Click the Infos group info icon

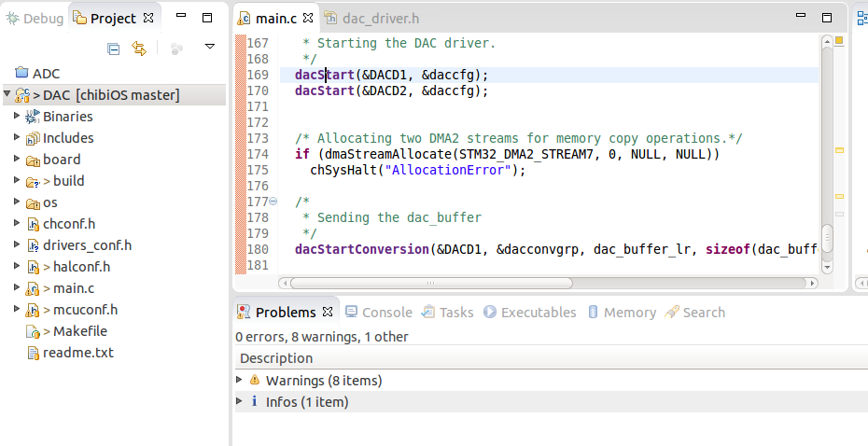(254, 401)
